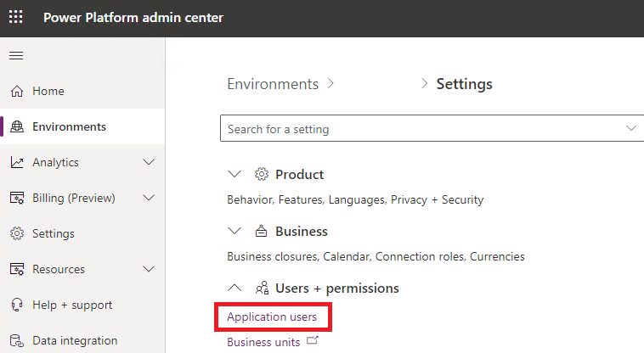
Task: Expand the Business settings section chevron
Action: (234, 232)
